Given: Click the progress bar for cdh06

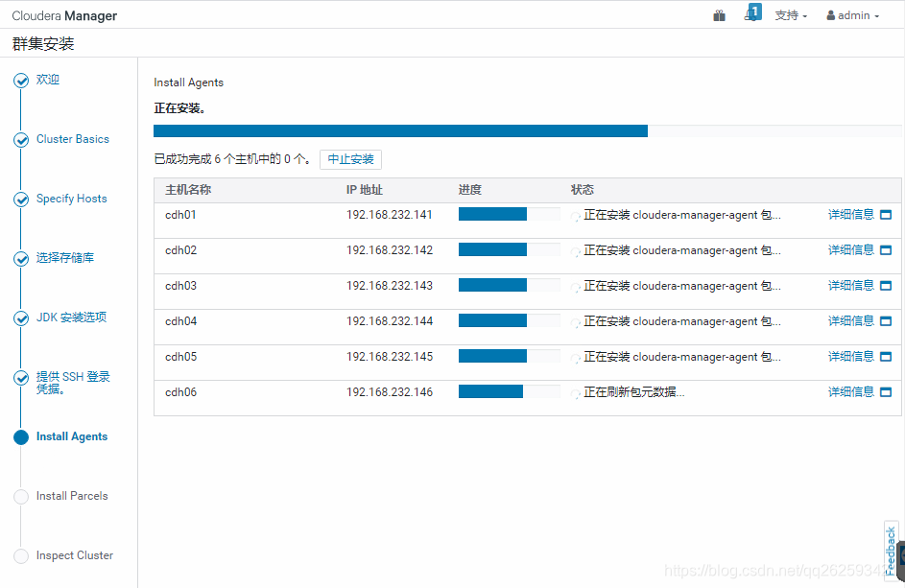Looking at the screenshot, I should tap(509, 391).
